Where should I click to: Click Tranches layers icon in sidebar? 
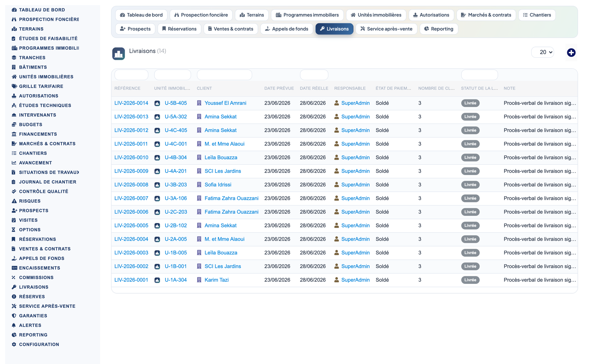(14, 57)
